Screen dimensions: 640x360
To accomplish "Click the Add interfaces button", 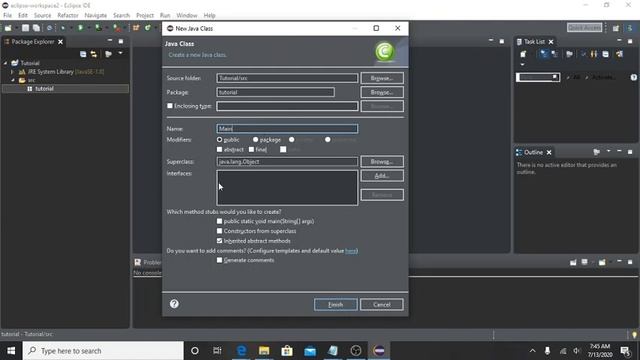I will 382,176.
